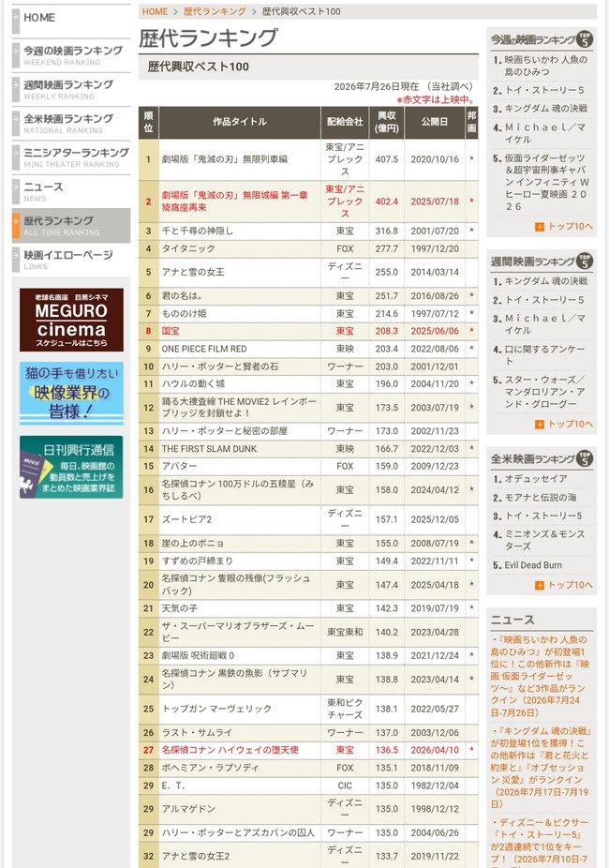Click トップ10へ under 週間映画ランキング
This screenshot has width=609, height=868.
[x=570, y=424]
